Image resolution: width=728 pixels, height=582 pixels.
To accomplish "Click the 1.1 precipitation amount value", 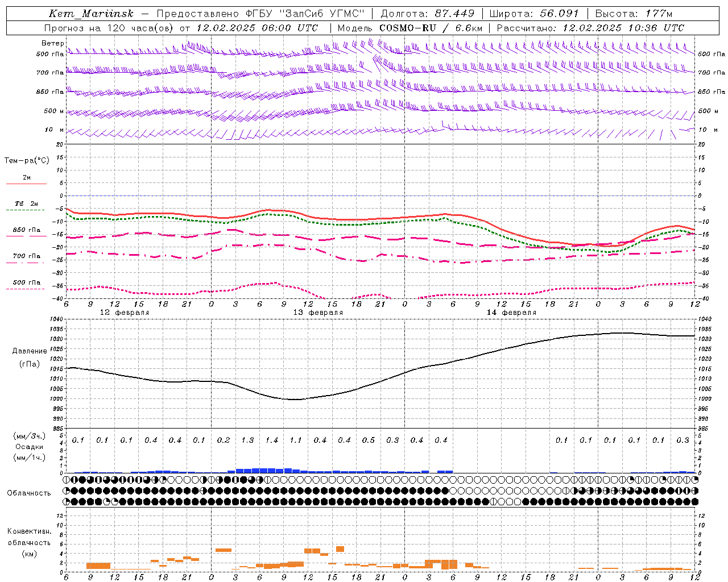I will 296,440.
